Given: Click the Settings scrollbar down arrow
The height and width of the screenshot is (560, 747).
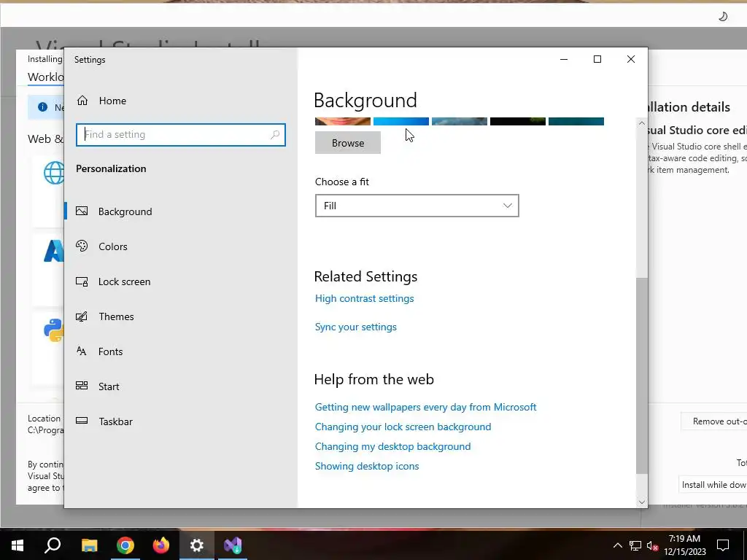Looking at the screenshot, I should tap(642, 502).
